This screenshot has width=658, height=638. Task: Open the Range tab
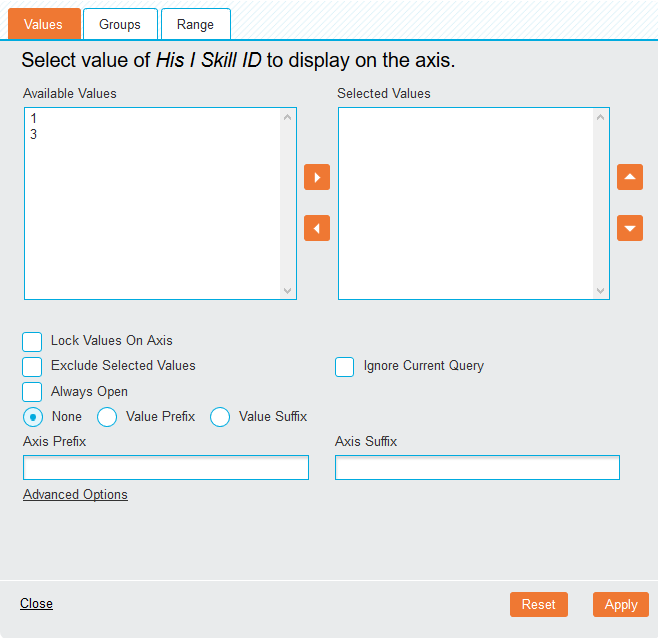click(x=195, y=24)
